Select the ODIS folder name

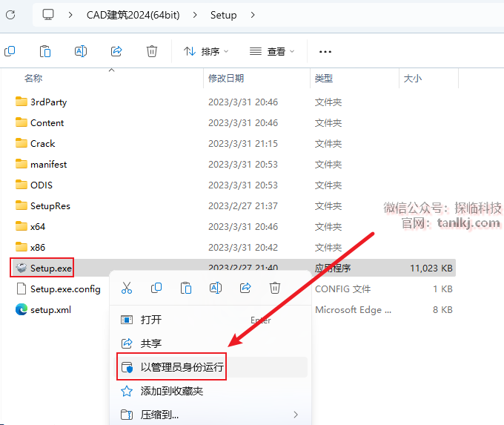[x=42, y=185]
